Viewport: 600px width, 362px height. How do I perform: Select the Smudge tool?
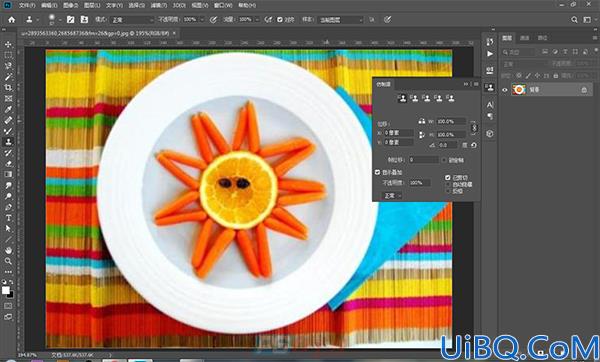[x=8, y=185]
